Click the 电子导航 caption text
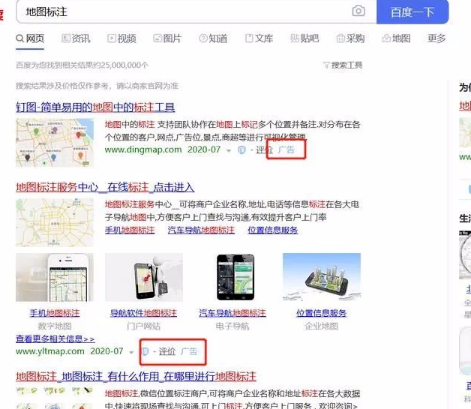The width and height of the screenshot is (471, 409). coord(232,326)
